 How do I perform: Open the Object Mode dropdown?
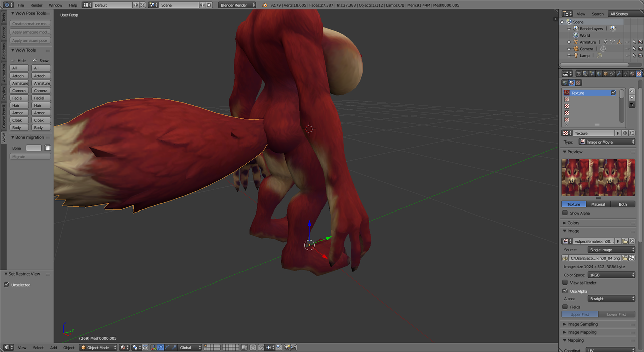coord(99,348)
